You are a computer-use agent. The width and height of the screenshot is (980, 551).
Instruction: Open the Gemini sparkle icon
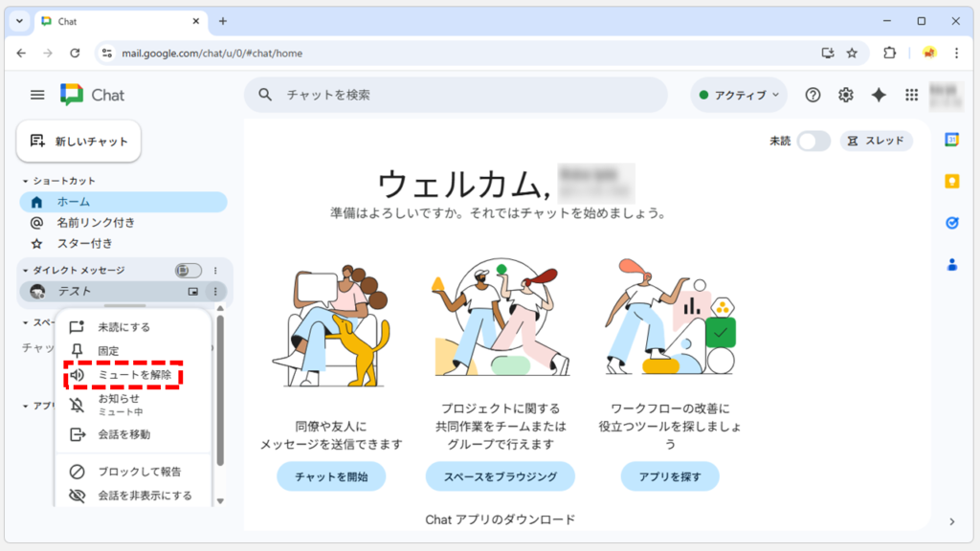(878, 95)
